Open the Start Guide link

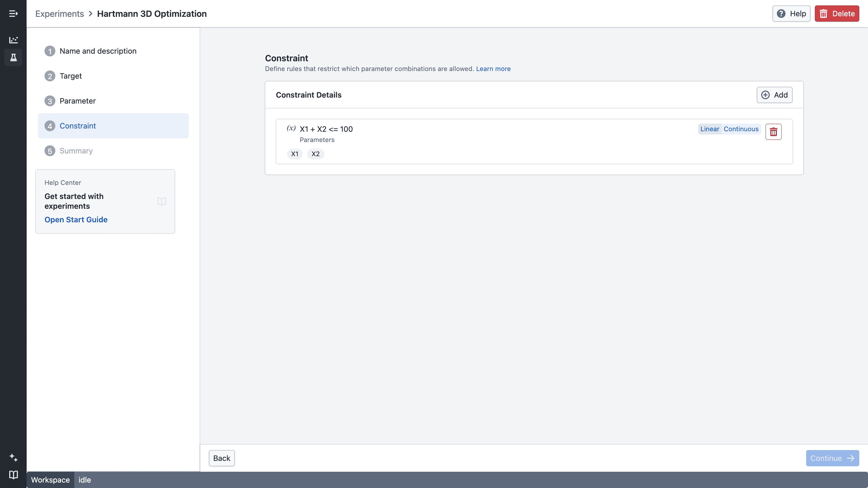coord(76,219)
